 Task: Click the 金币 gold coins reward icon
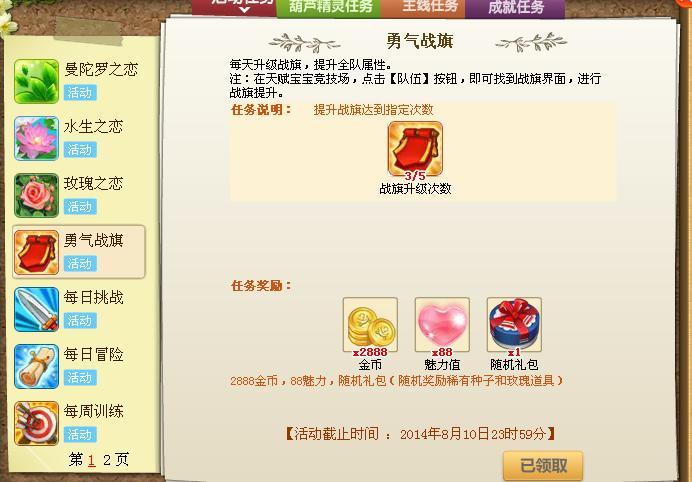370,324
